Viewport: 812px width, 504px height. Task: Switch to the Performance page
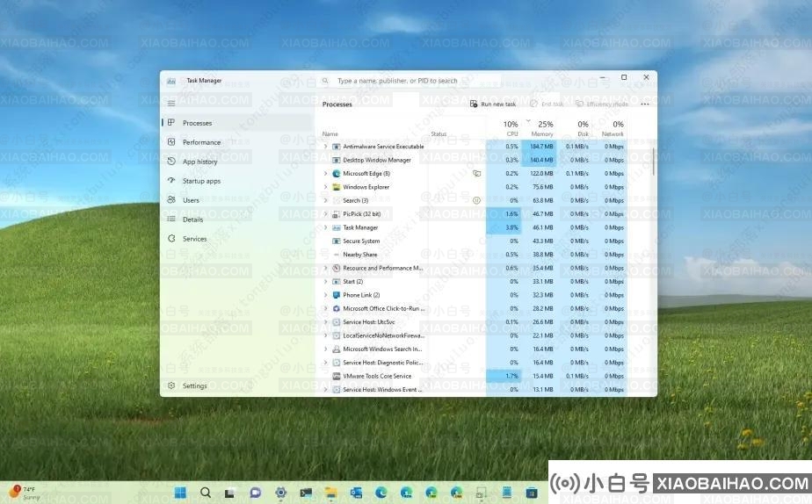click(237, 142)
